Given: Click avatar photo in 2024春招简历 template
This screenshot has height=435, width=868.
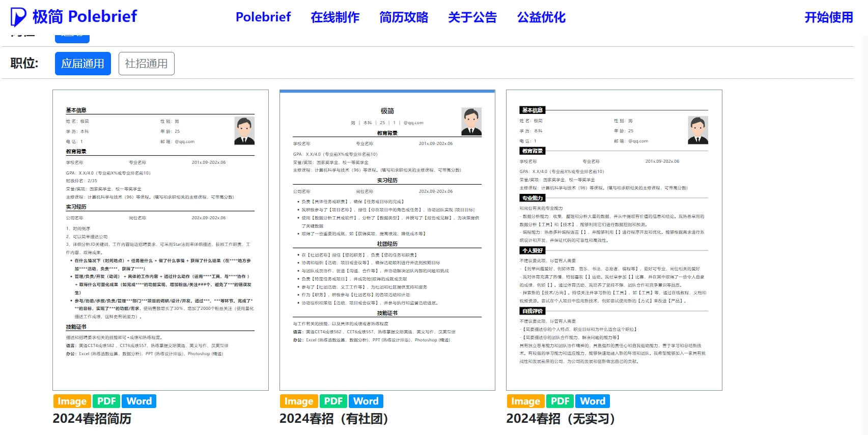Looking at the screenshot, I should click(x=244, y=131).
